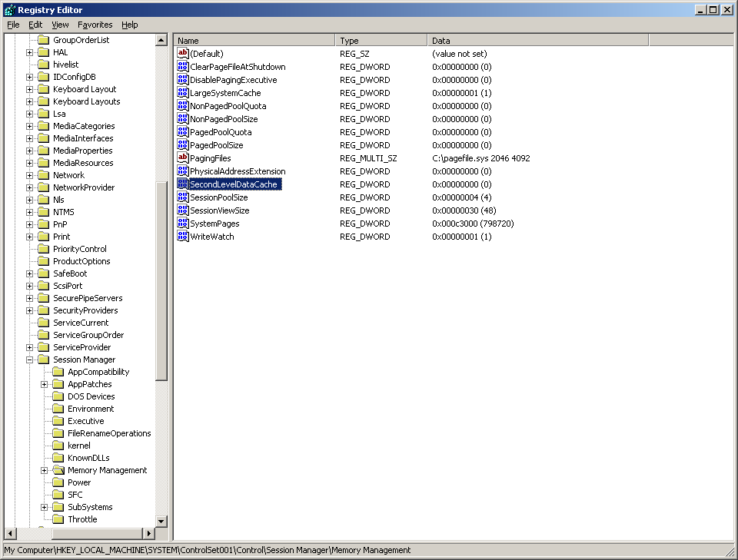The height and width of the screenshot is (560, 738).
Task: Expand the HAL tree node
Action: [x=30, y=52]
